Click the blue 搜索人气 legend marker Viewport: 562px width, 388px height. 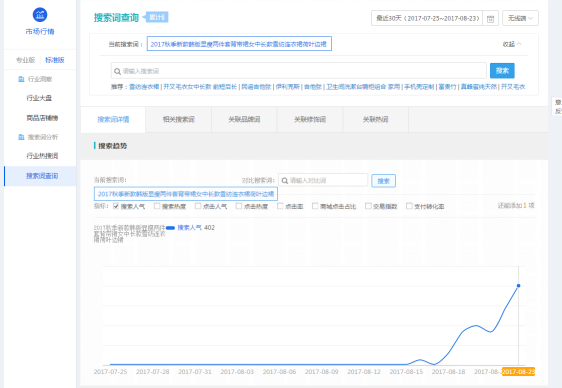170,228
